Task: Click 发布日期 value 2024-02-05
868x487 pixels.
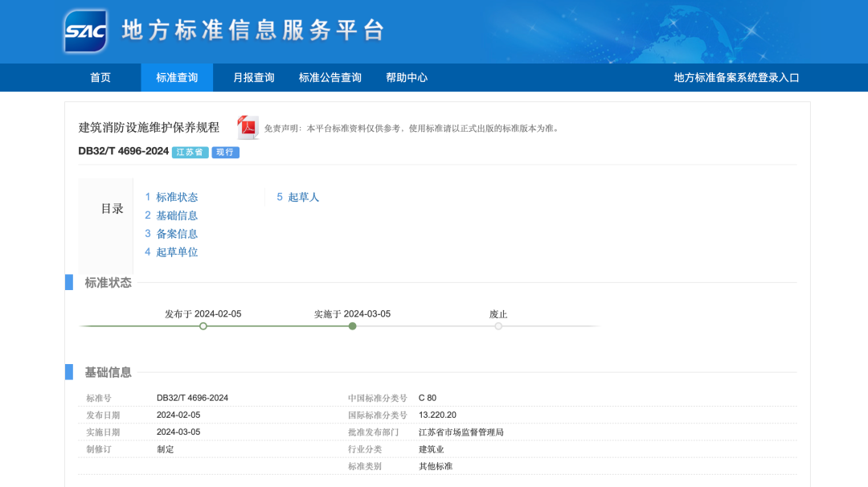Action: coord(178,415)
